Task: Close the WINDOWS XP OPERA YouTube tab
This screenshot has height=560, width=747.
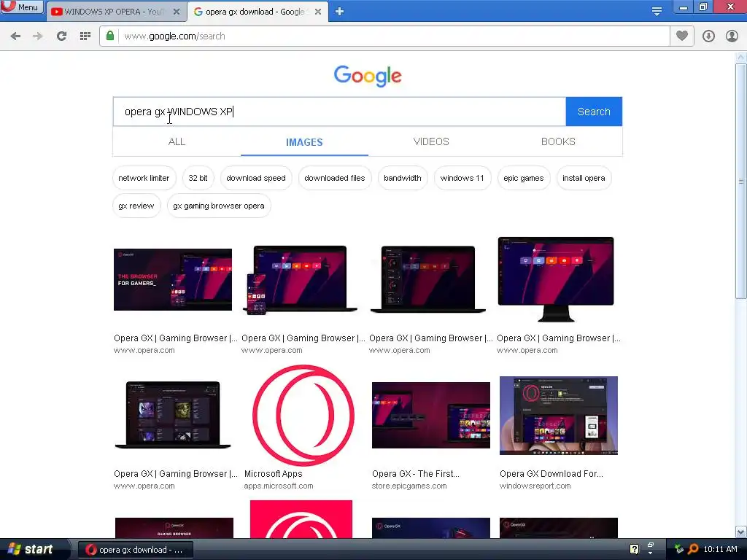Action: pos(177,12)
